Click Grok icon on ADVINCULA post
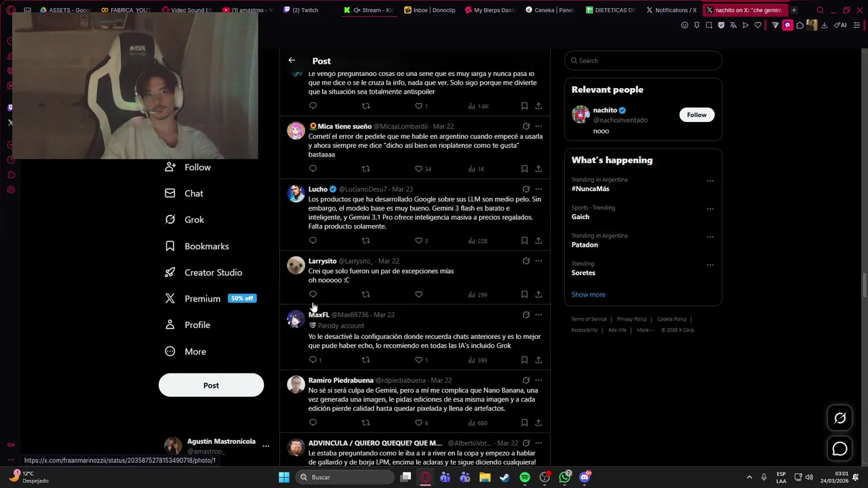Screen dimensions: 868x488 click(x=526, y=443)
